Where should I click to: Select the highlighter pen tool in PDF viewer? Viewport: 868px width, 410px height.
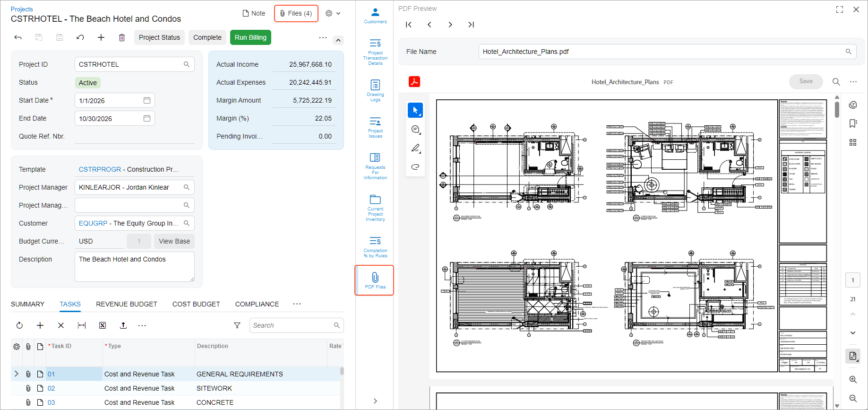pyautogui.click(x=415, y=148)
